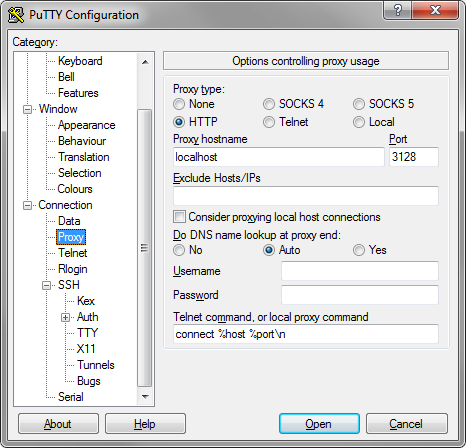Click the Cancel button
Screen dimensions: 466x448
407,424
